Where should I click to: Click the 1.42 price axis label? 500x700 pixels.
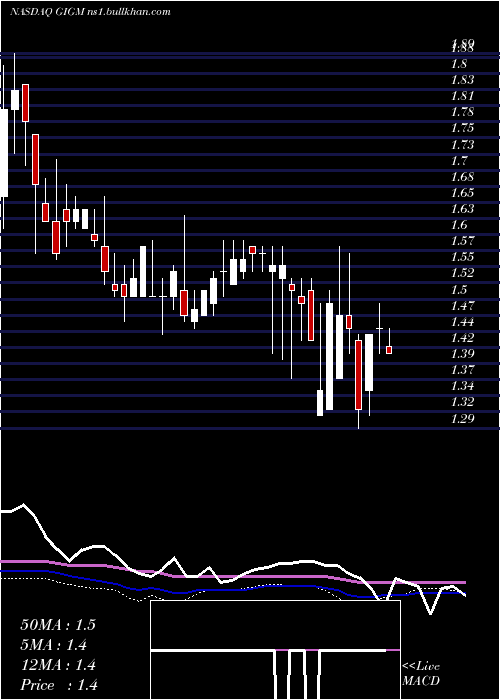[462, 338]
